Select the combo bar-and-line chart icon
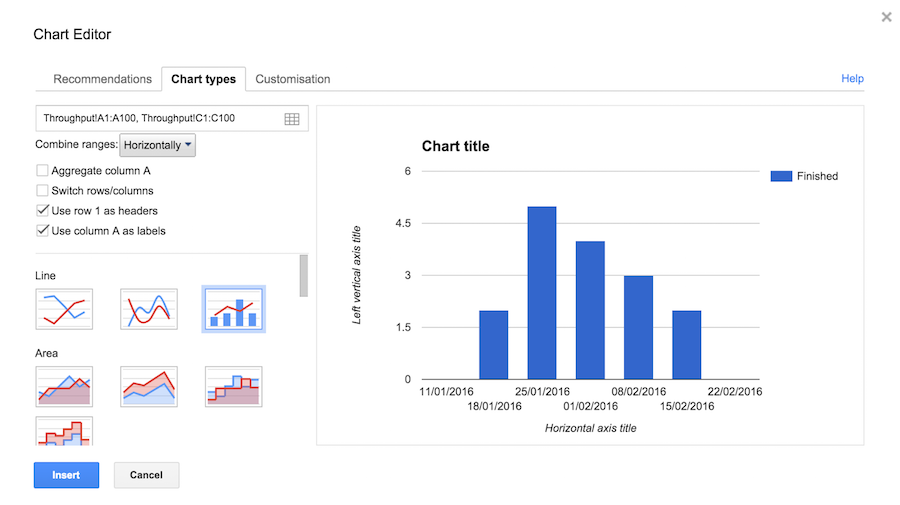The height and width of the screenshot is (505, 900). point(234,309)
